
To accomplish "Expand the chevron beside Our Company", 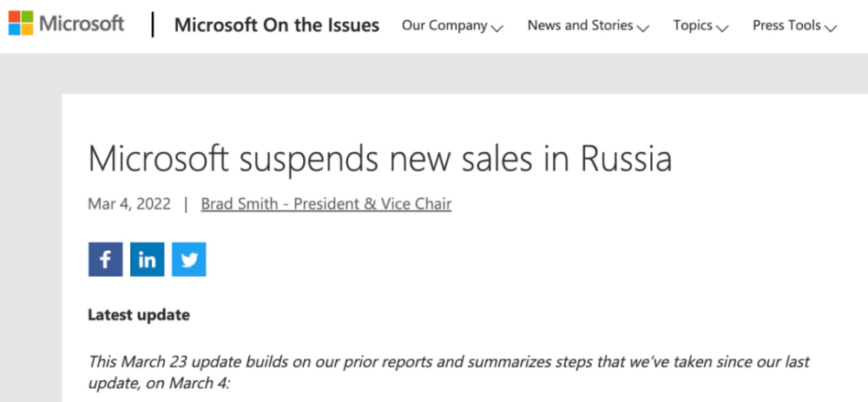I will coord(496,28).
